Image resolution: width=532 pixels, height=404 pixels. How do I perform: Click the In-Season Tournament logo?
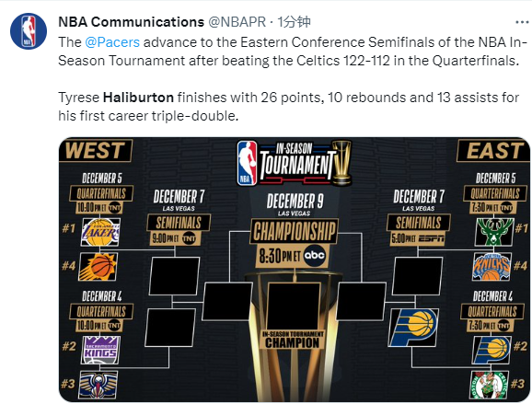(294, 163)
